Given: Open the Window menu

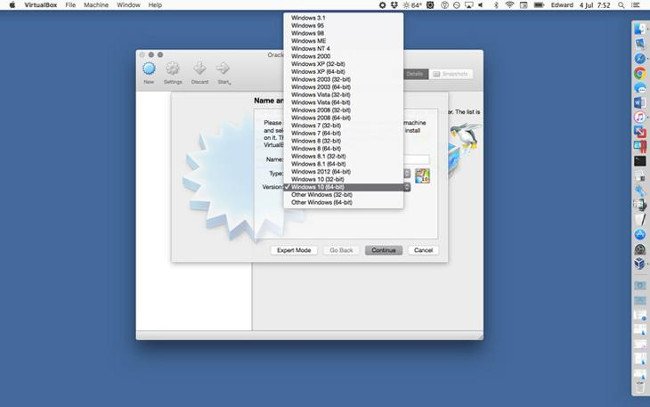Looking at the screenshot, I should point(128,5).
